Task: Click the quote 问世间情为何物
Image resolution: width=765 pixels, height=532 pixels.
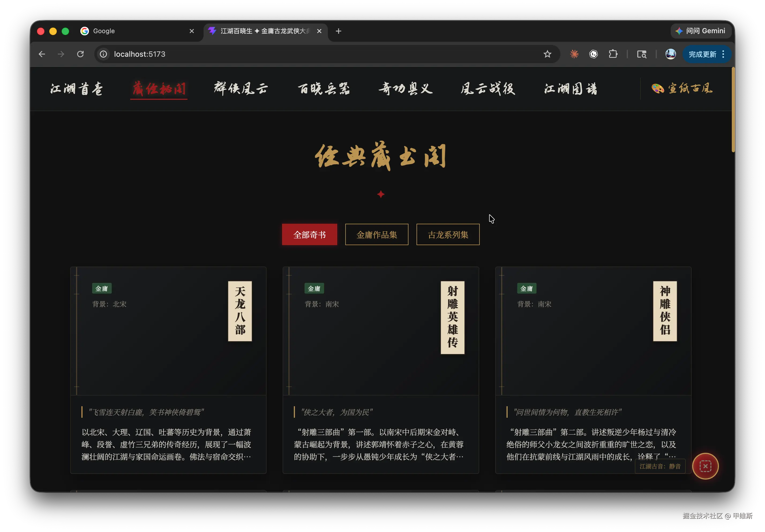Action: tap(567, 412)
